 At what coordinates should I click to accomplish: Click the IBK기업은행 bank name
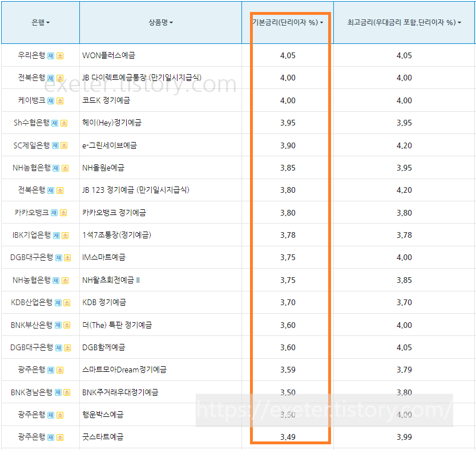[x=31, y=235]
